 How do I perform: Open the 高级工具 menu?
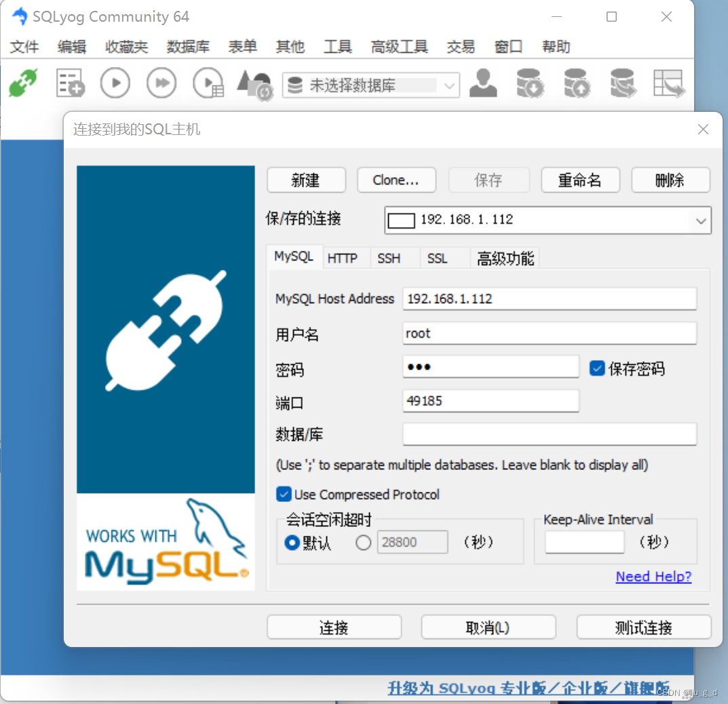400,46
